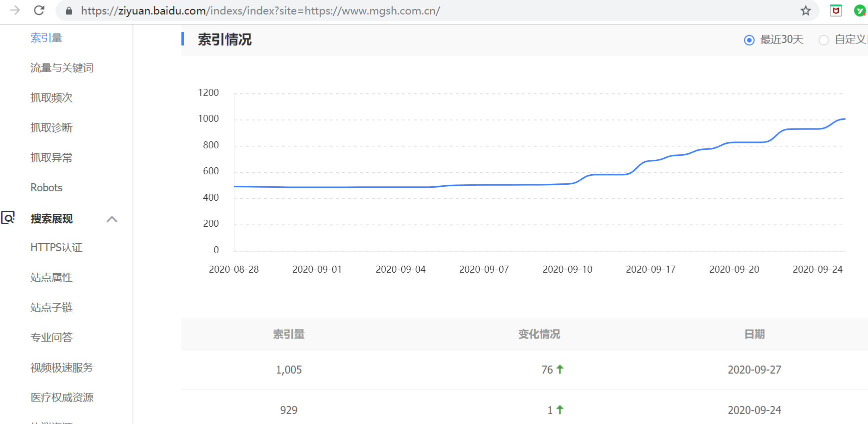Click the green extension icon in toolbar
The width and height of the screenshot is (868, 424).
click(860, 10)
